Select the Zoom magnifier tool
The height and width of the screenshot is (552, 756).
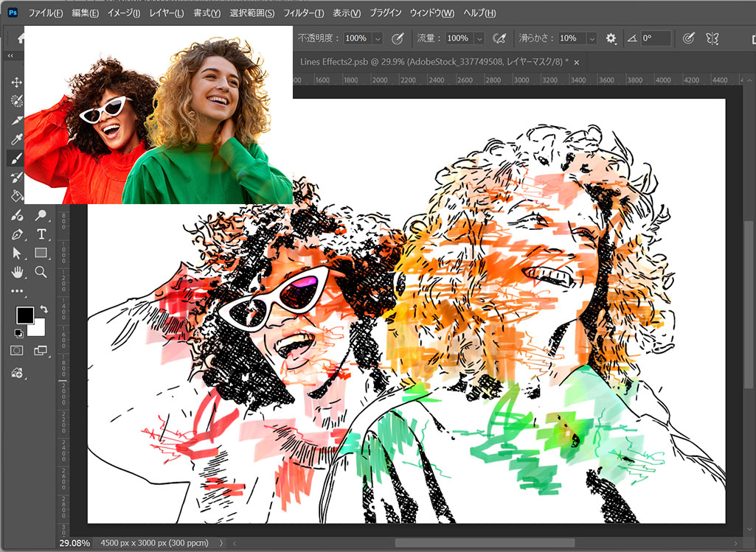41,272
